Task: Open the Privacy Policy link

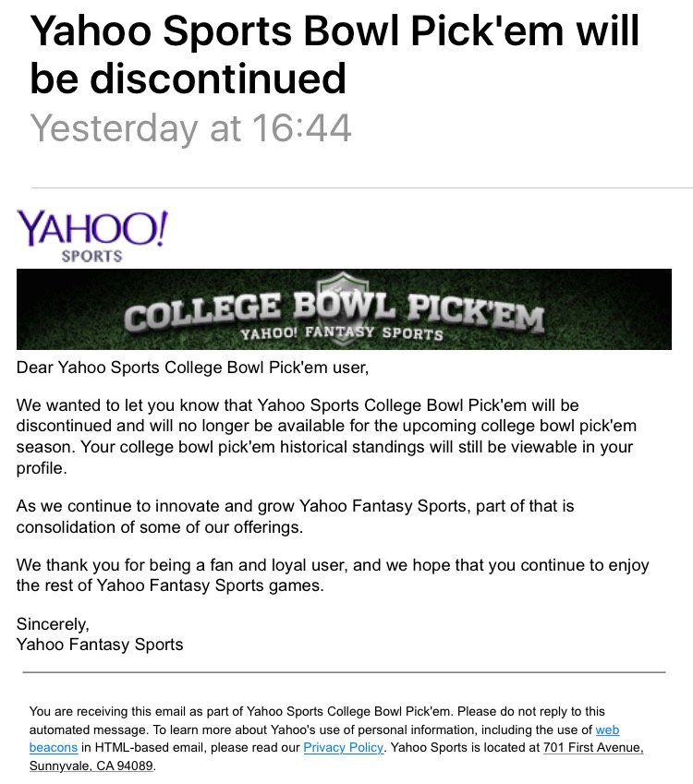Action: point(343,747)
